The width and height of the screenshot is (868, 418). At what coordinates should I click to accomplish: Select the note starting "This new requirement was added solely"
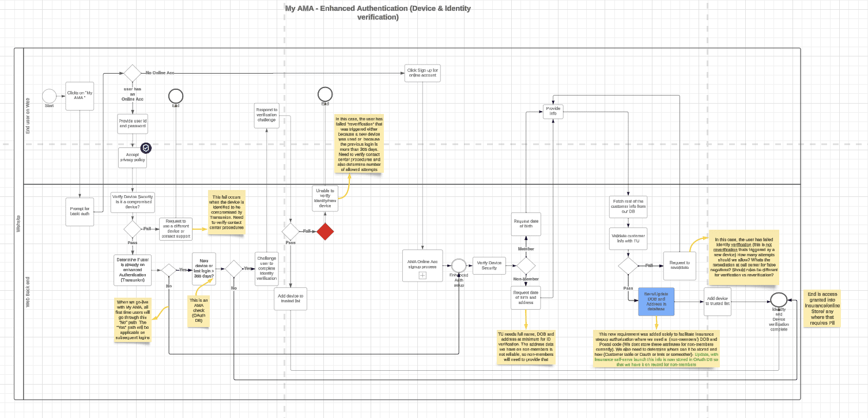pyautogui.click(x=656, y=348)
